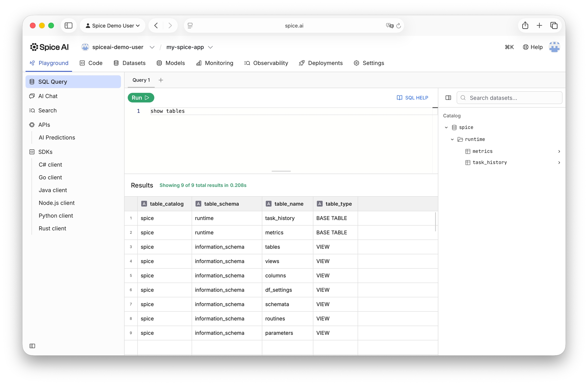Open the SQL HELP link
This screenshot has height=385, width=588.
(x=412, y=98)
